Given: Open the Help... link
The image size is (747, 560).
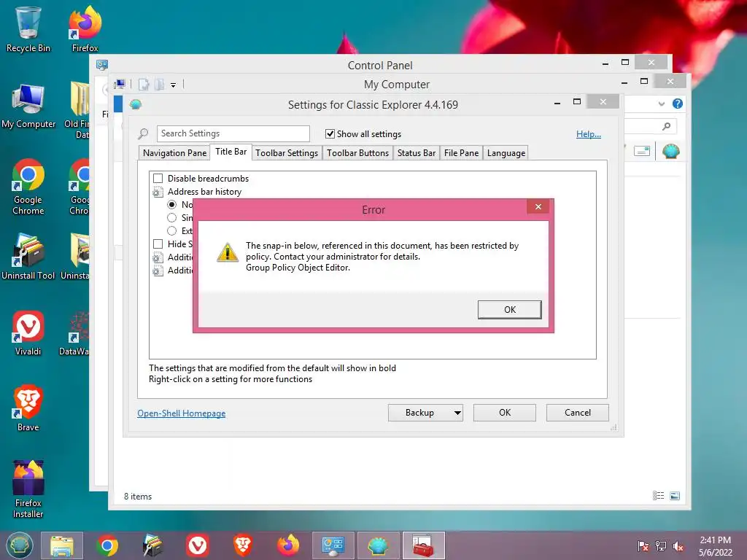Looking at the screenshot, I should 589,134.
